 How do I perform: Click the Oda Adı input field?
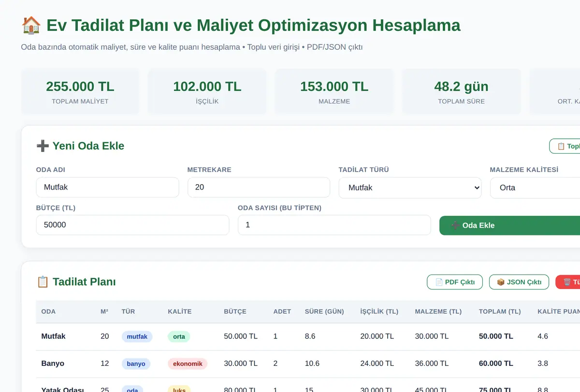107,187
